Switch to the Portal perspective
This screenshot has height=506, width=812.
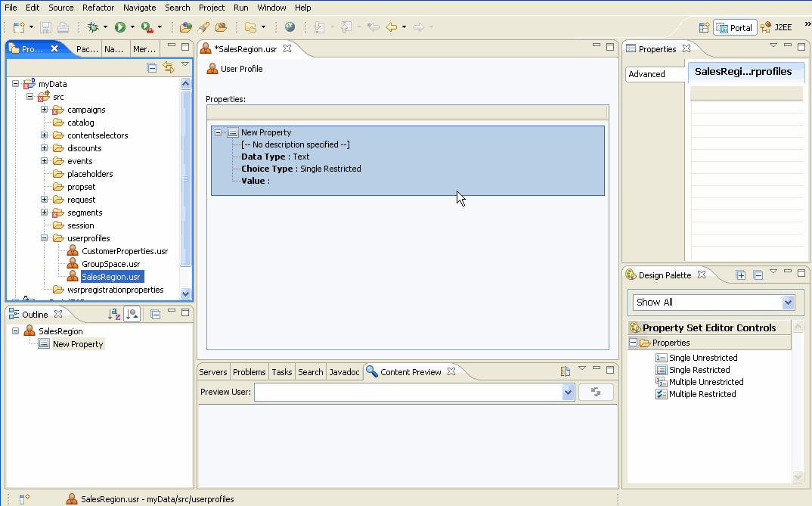pos(735,27)
